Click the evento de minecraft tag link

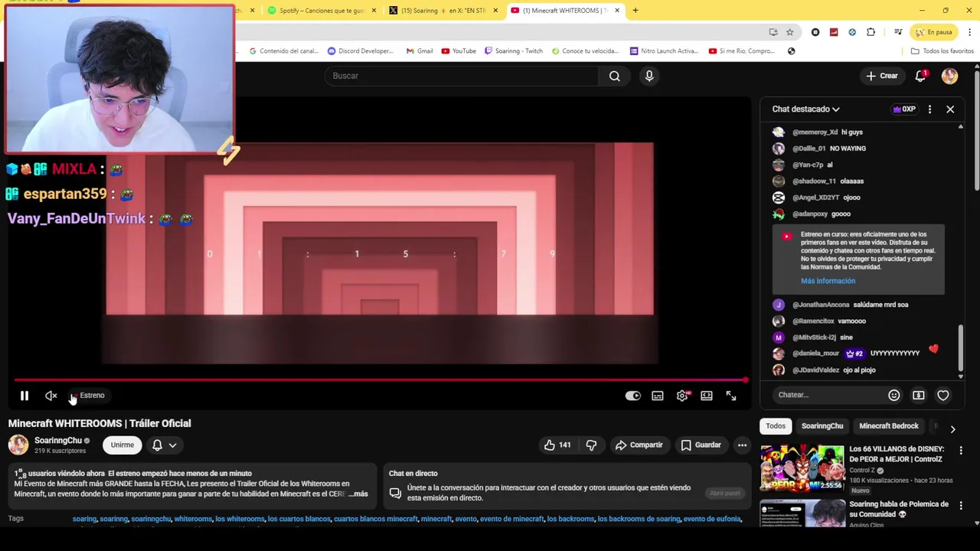[511, 519]
